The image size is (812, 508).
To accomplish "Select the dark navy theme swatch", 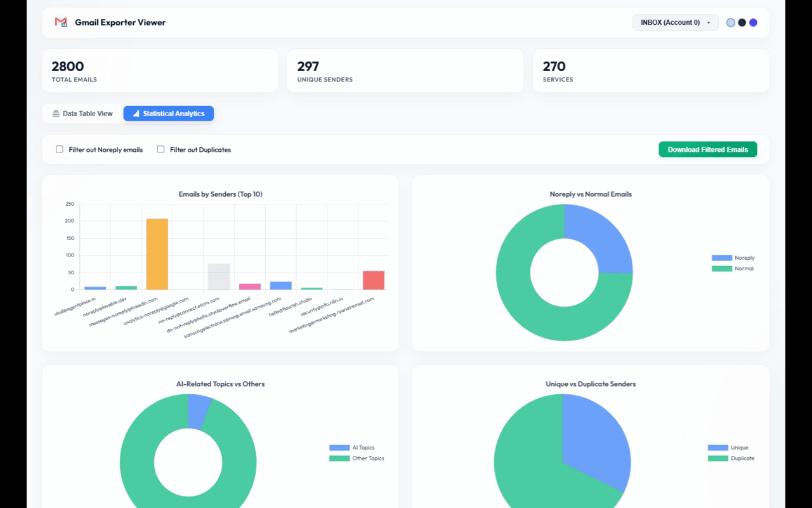I will click(742, 22).
